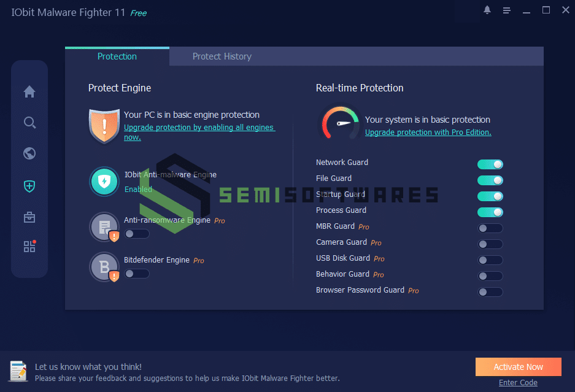Click the Enabled status under Anti-malware Engine

[x=138, y=189]
